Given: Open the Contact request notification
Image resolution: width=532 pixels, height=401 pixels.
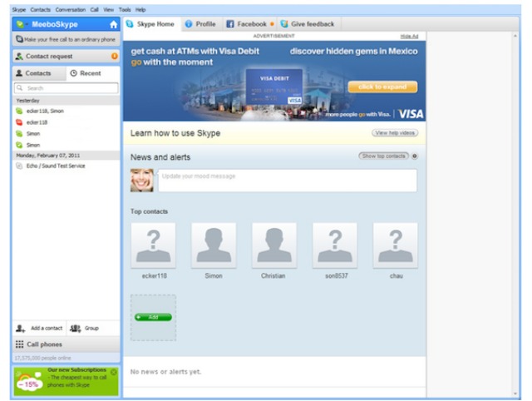Looking at the screenshot, I should (66, 56).
